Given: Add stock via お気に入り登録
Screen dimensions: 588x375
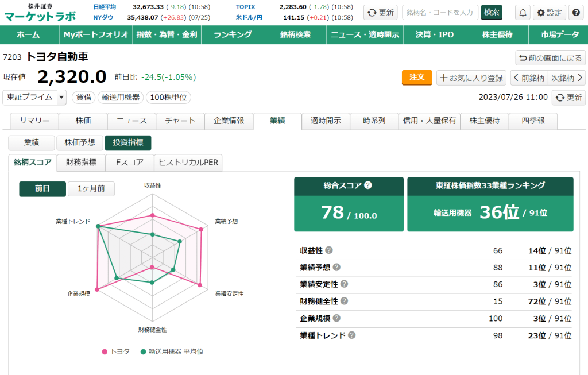Looking at the screenshot, I should click(x=471, y=78).
